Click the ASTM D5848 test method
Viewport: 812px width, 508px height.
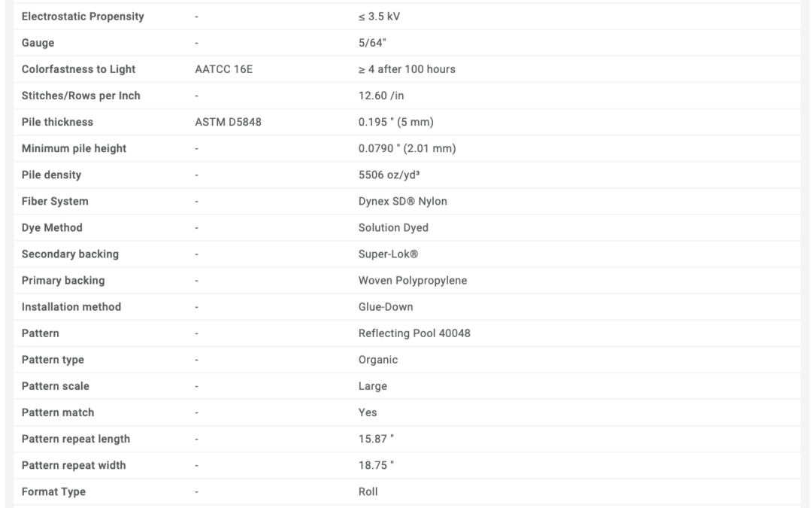[x=229, y=123]
